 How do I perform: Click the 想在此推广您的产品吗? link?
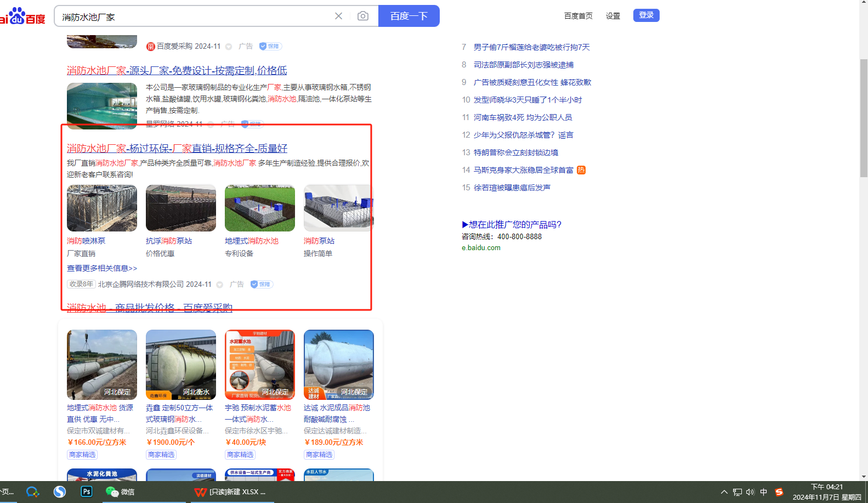(x=512, y=224)
